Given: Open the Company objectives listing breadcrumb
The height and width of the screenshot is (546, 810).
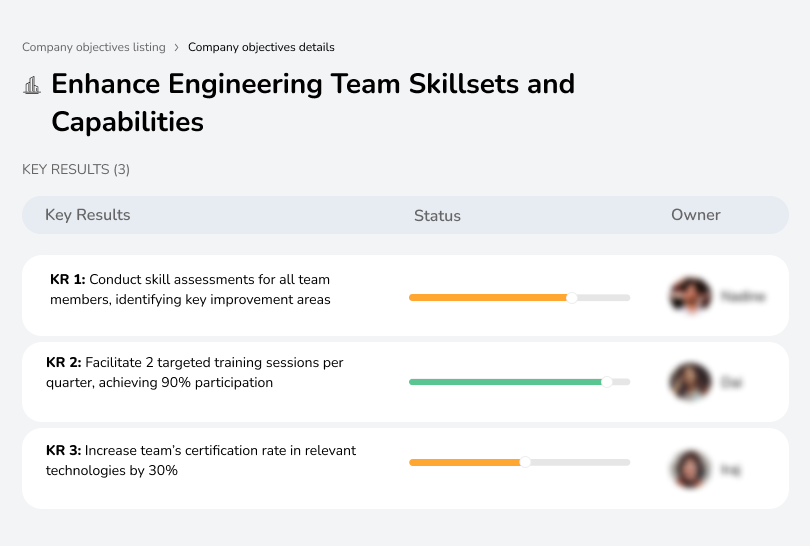Looking at the screenshot, I should tap(94, 47).
